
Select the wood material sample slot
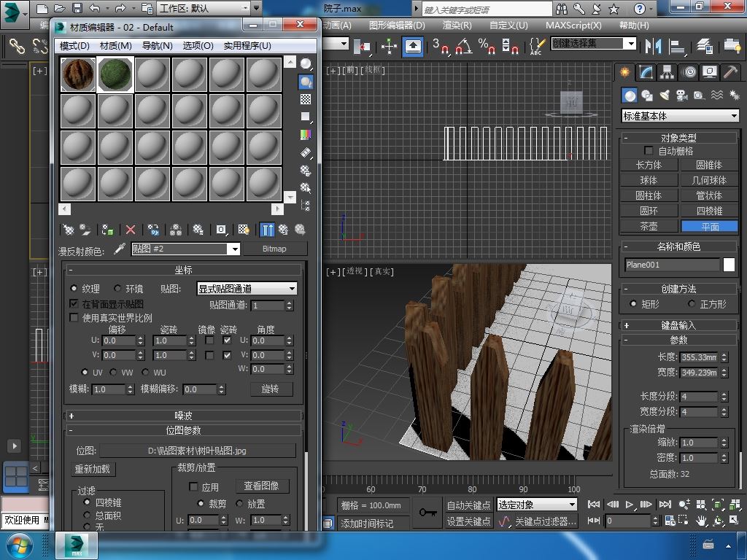[x=79, y=75]
